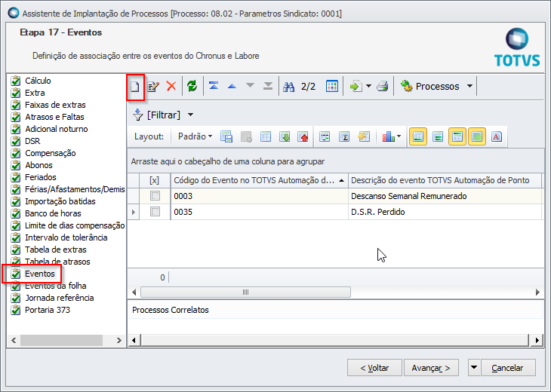Open the Processos dropdown arrow
Screen dimensions: 551x392
click(469, 86)
